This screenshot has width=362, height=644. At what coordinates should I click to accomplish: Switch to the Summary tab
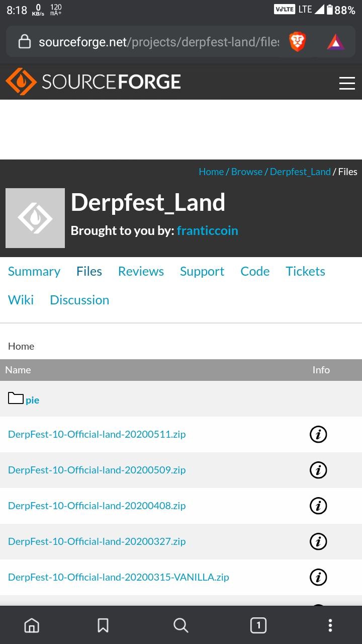coord(34,271)
